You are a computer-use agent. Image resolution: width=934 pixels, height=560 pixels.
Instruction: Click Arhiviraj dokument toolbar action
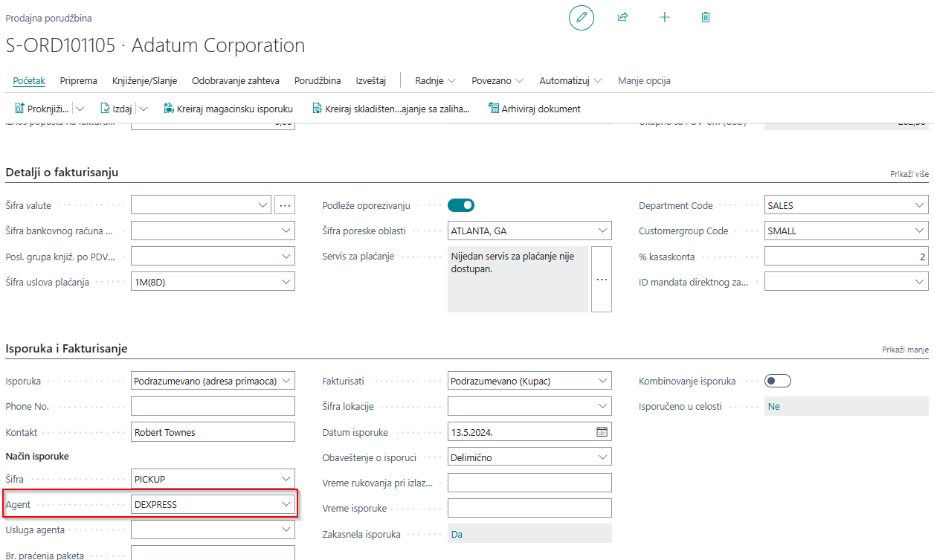click(534, 109)
